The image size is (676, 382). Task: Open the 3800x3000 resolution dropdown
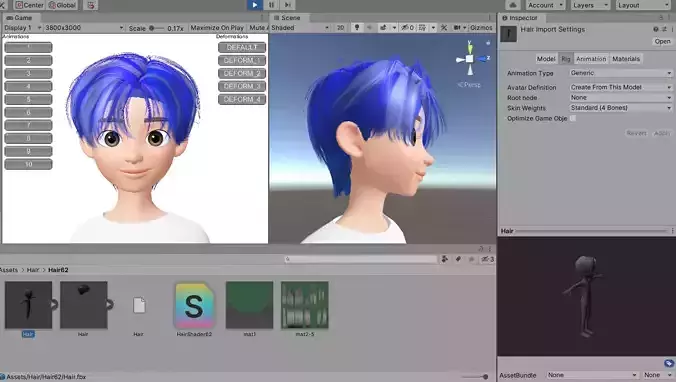pos(84,27)
